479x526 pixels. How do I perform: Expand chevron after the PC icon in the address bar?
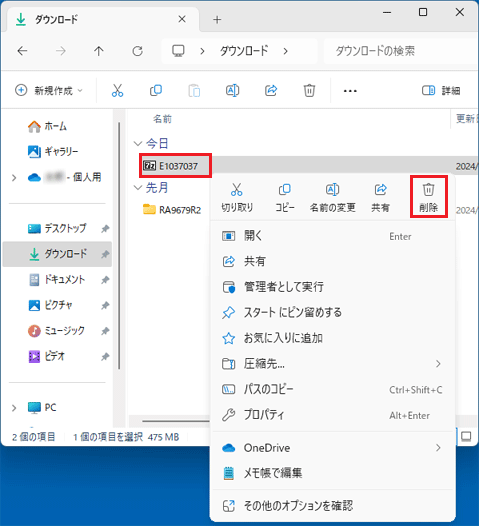pyautogui.click(x=202, y=51)
